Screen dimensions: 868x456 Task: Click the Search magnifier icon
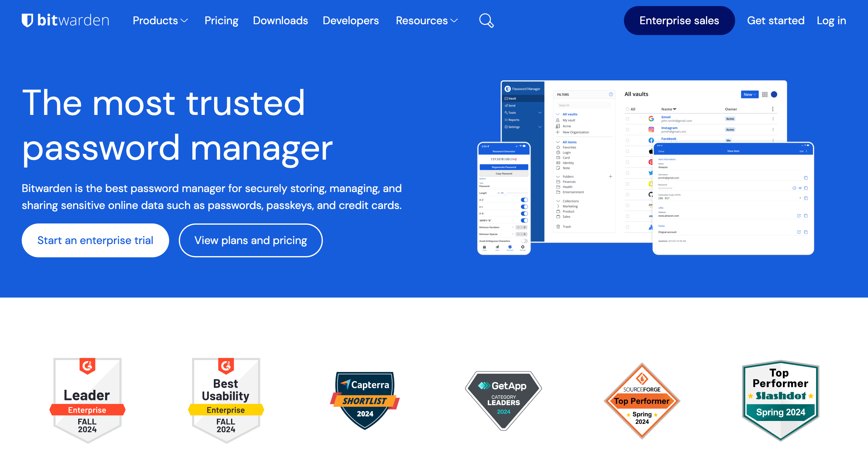[x=486, y=21]
